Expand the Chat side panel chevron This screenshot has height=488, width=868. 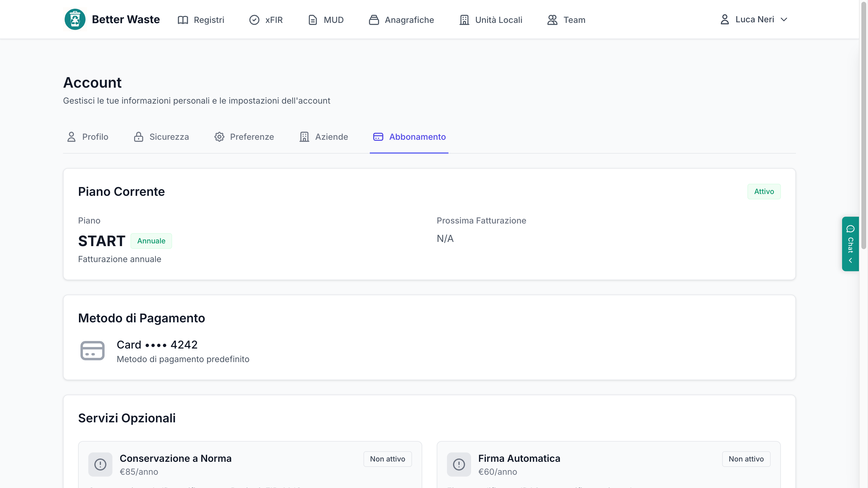click(851, 261)
